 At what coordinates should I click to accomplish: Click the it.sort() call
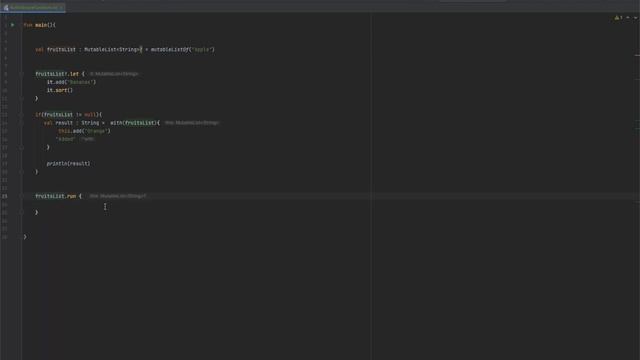(x=60, y=90)
